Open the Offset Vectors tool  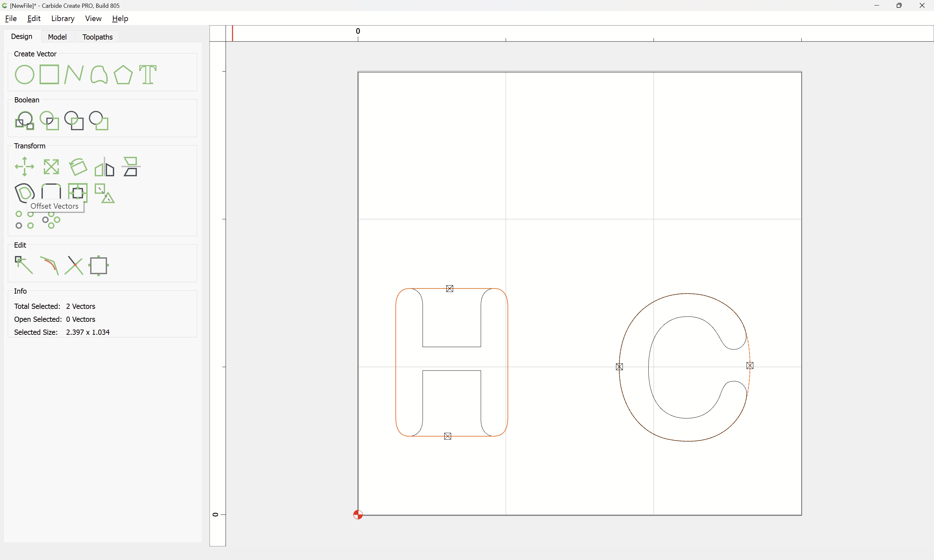pyautogui.click(x=25, y=193)
